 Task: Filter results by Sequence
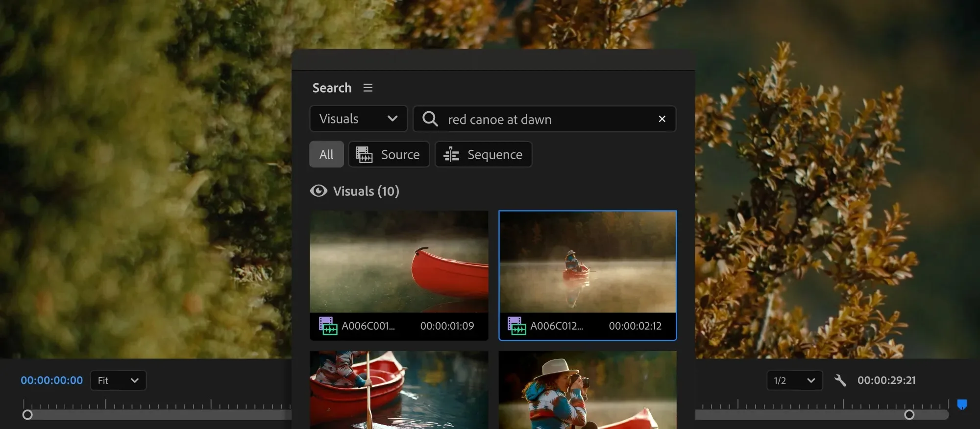point(483,154)
